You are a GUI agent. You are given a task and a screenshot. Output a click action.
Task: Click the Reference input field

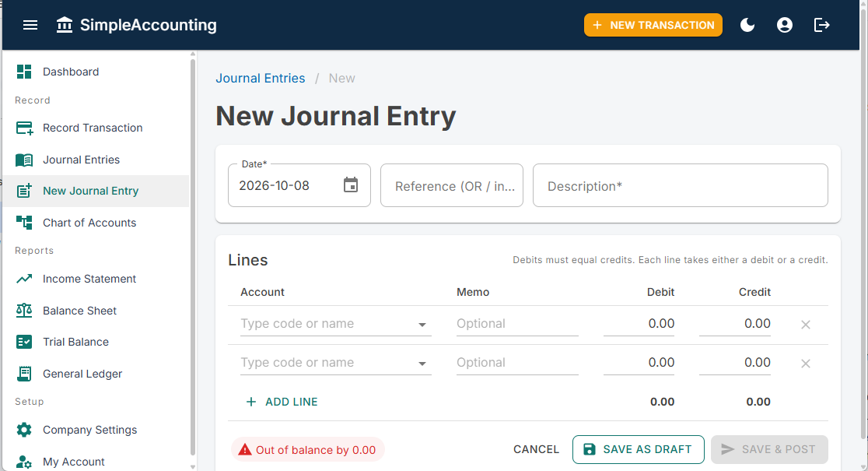(452, 185)
